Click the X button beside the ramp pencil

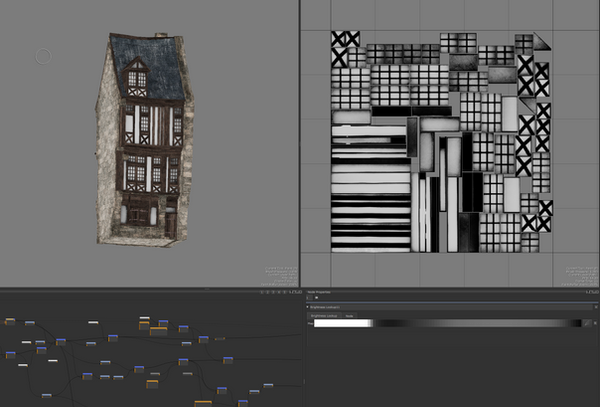[x=595, y=323]
